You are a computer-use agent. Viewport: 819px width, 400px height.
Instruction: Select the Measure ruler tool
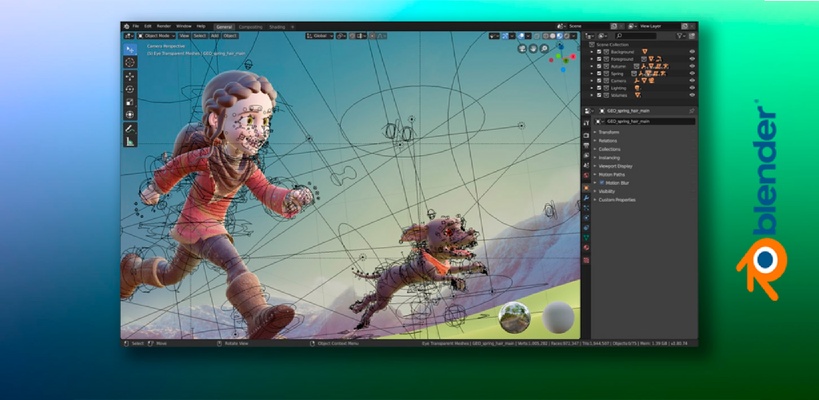[x=130, y=141]
